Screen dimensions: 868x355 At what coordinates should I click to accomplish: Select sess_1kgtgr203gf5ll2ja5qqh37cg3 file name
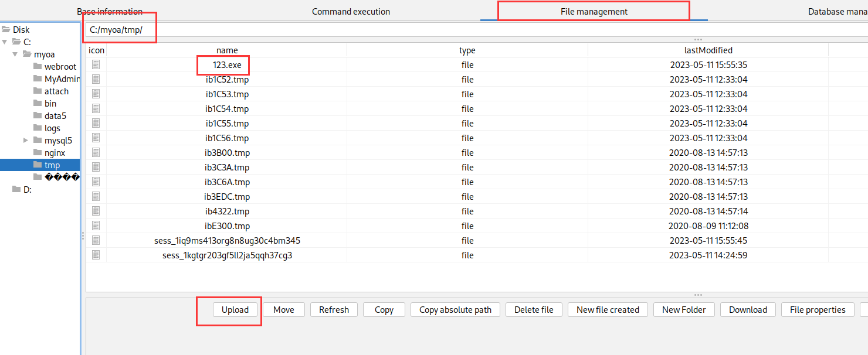coord(227,255)
